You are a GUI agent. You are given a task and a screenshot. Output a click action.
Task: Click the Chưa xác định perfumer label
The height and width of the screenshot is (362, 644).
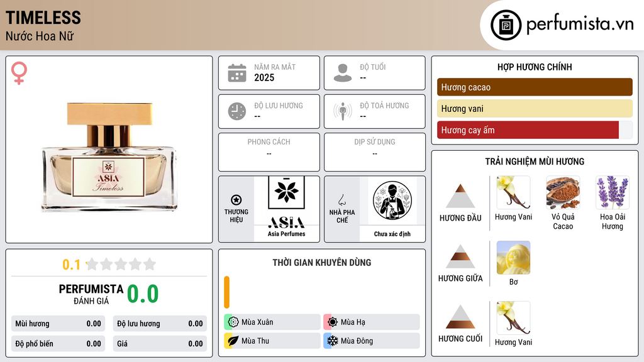tap(392, 234)
